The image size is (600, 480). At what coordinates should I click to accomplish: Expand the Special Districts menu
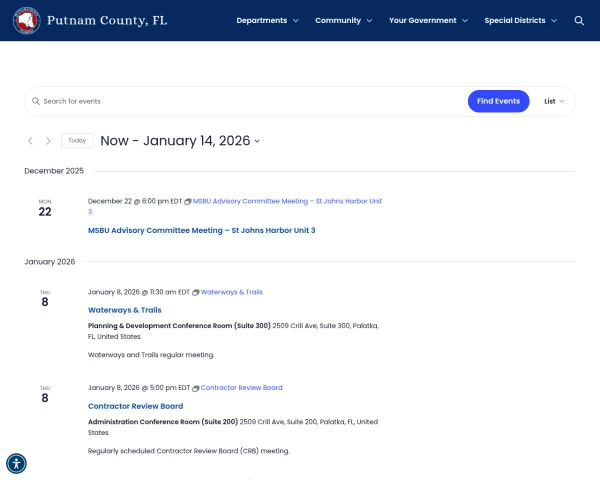520,21
